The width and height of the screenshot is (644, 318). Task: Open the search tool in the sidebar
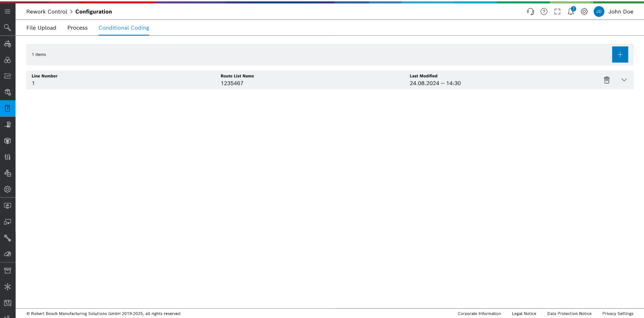click(7, 27)
